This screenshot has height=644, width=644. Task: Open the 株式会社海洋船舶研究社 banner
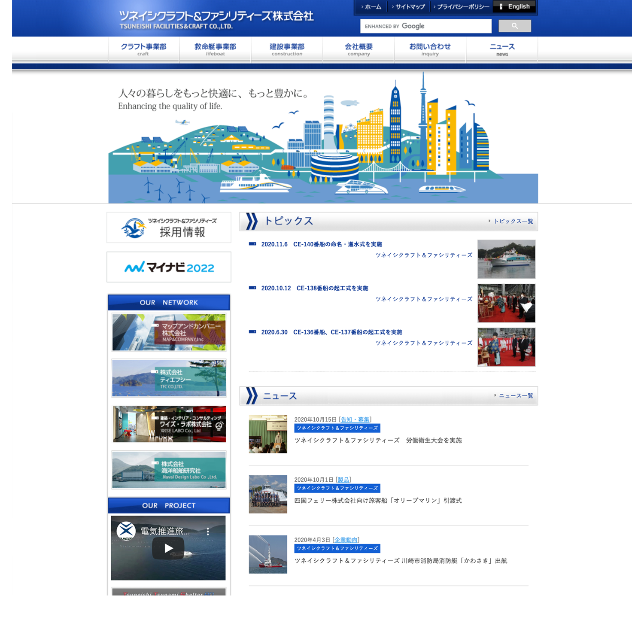point(169,470)
